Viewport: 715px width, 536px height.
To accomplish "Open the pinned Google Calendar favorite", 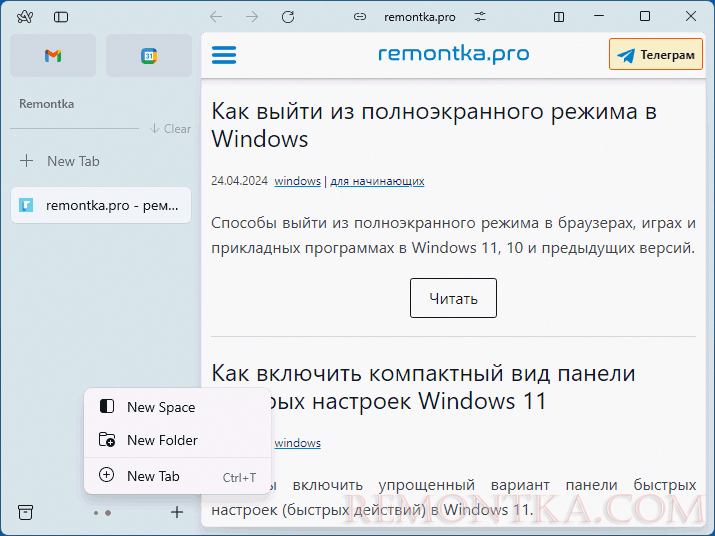I will (x=149, y=56).
